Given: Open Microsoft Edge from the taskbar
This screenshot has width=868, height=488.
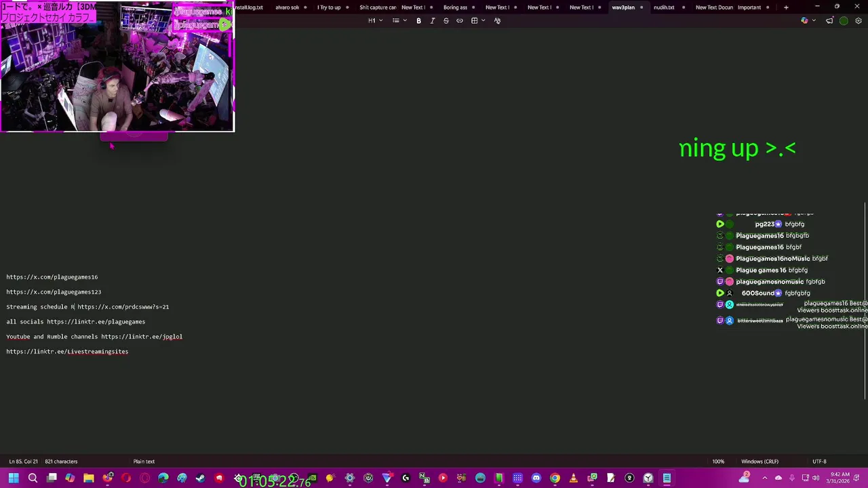Looking at the screenshot, I should coord(163,479).
